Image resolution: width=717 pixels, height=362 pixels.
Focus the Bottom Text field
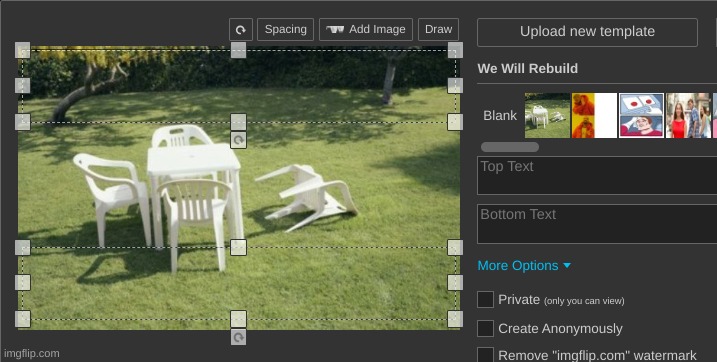click(597, 224)
